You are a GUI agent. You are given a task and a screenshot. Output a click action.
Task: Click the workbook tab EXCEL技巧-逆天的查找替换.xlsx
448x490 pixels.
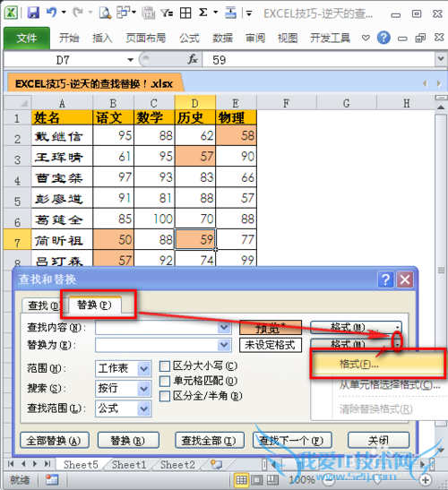pos(94,83)
